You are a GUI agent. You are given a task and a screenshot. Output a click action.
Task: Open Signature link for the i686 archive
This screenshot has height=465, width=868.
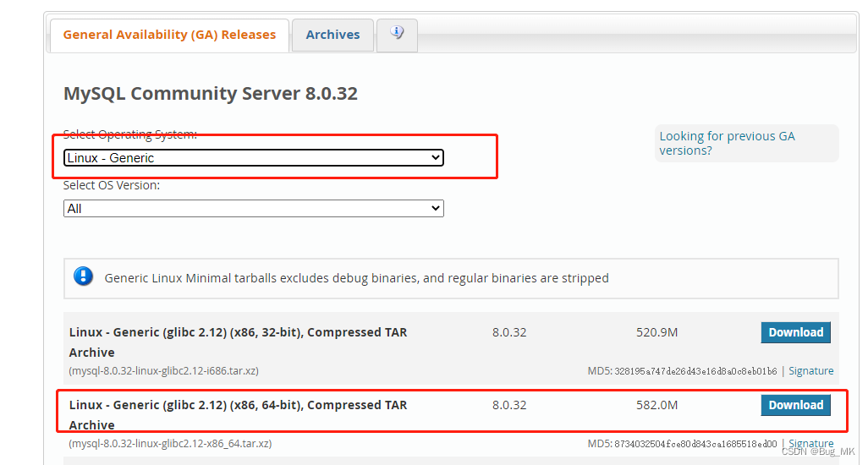tap(811, 371)
